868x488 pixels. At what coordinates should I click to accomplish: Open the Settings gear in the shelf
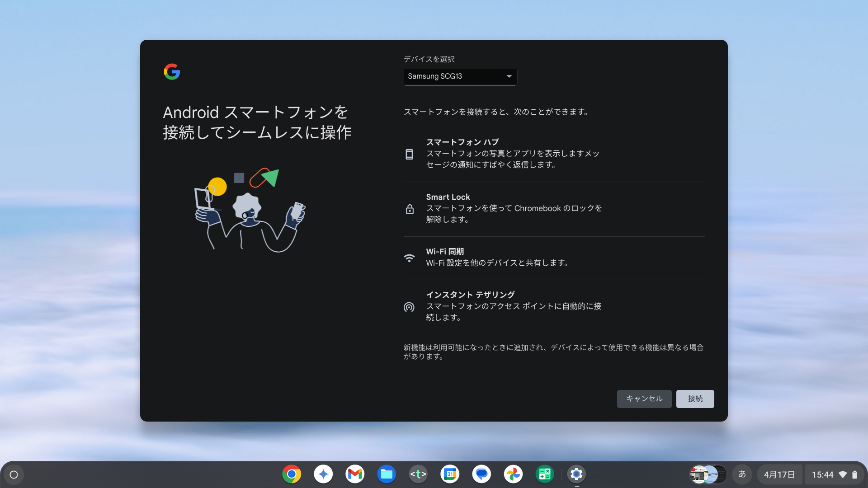pyautogui.click(x=576, y=474)
